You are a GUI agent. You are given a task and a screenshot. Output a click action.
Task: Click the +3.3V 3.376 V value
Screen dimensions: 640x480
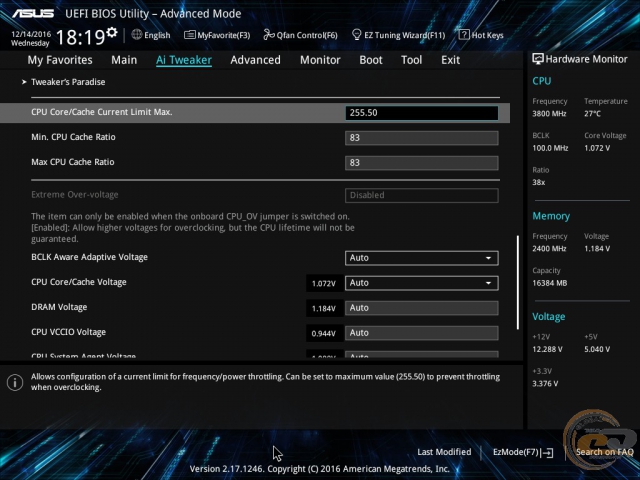point(545,384)
